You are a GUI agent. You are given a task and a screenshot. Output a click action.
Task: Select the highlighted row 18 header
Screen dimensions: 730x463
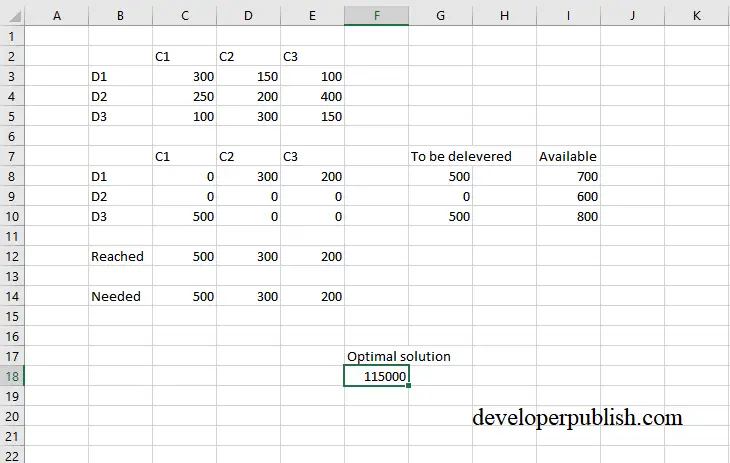[12, 376]
